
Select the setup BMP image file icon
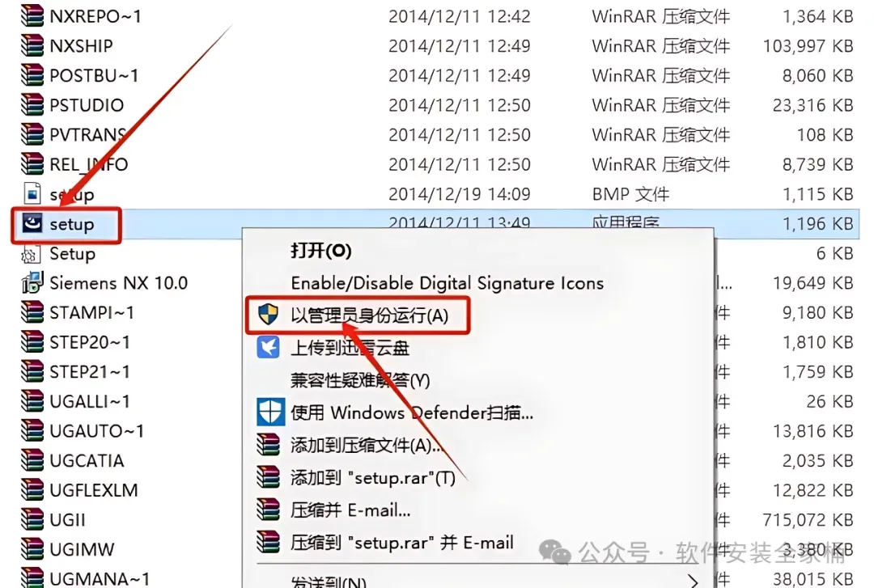(32, 194)
